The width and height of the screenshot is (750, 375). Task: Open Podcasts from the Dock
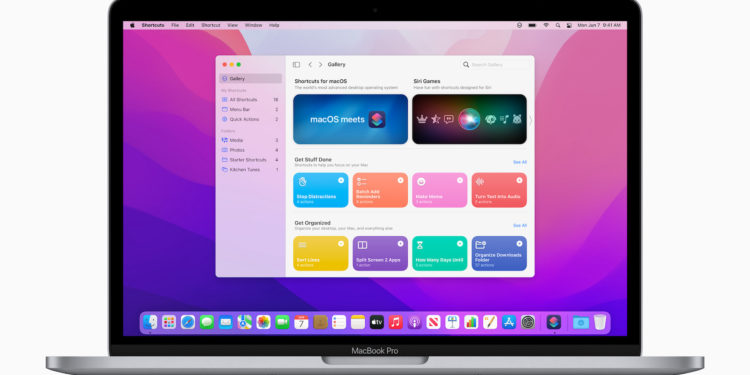pyautogui.click(x=414, y=322)
